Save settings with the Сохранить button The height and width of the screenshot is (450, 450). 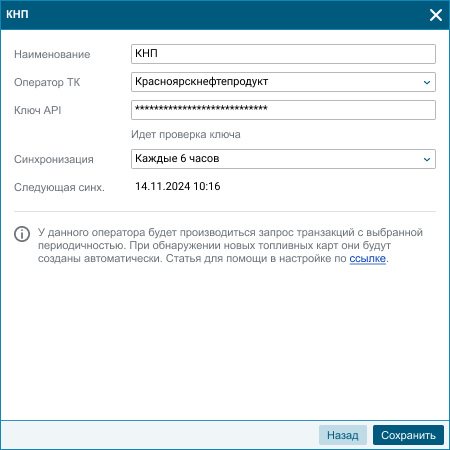click(408, 435)
